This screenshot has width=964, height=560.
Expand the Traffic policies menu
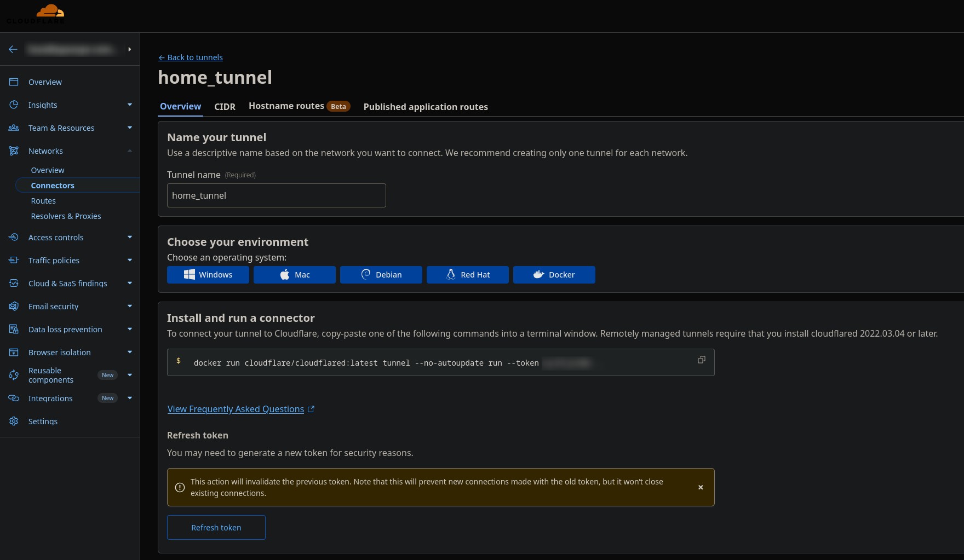[130, 261]
